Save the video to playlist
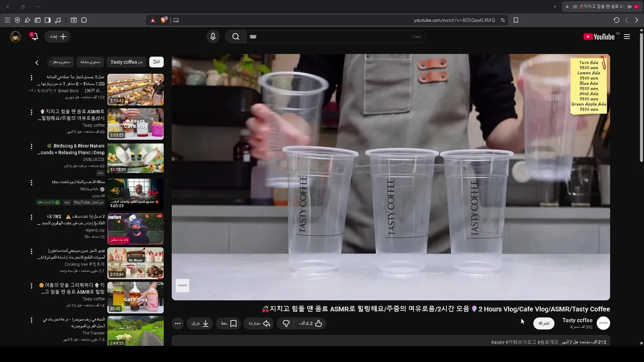This screenshot has width=644, height=362. [228, 323]
